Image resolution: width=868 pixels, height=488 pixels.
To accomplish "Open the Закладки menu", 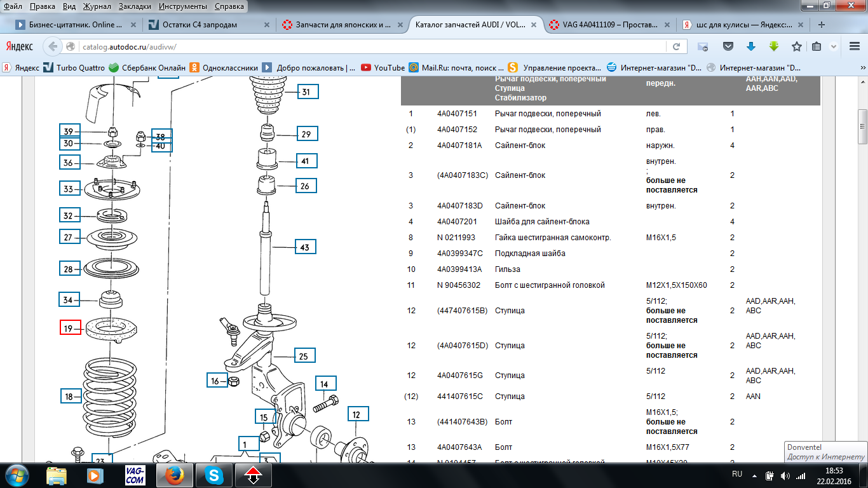I will (x=133, y=6).
